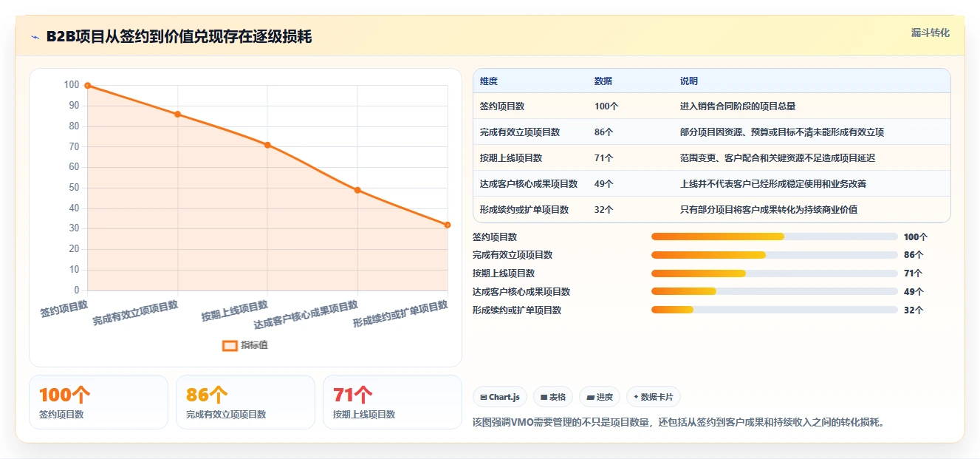Click table value 100个
Image resolution: width=980 pixels, height=459 pixels.
(606, 106)
